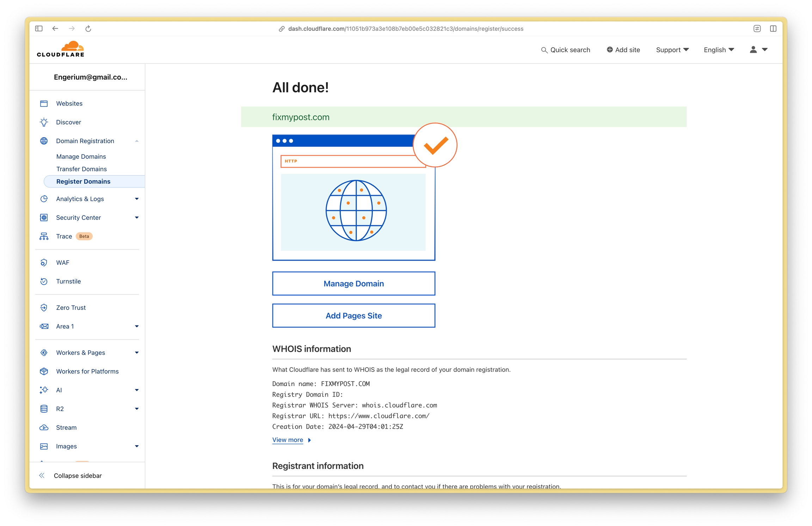The image size is (812, 526).
Task: Click the Manage Domain button
Action: [x=353, y=284]
